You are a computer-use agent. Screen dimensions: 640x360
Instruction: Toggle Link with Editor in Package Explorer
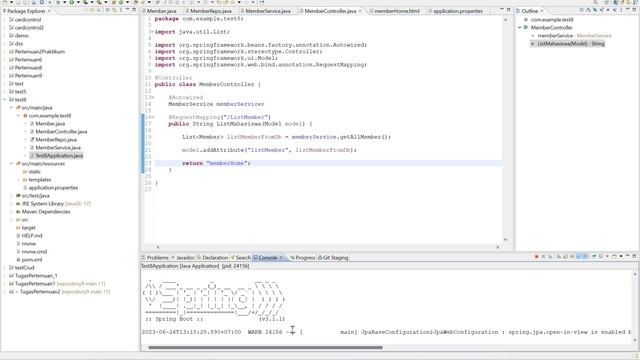[114, 11]
